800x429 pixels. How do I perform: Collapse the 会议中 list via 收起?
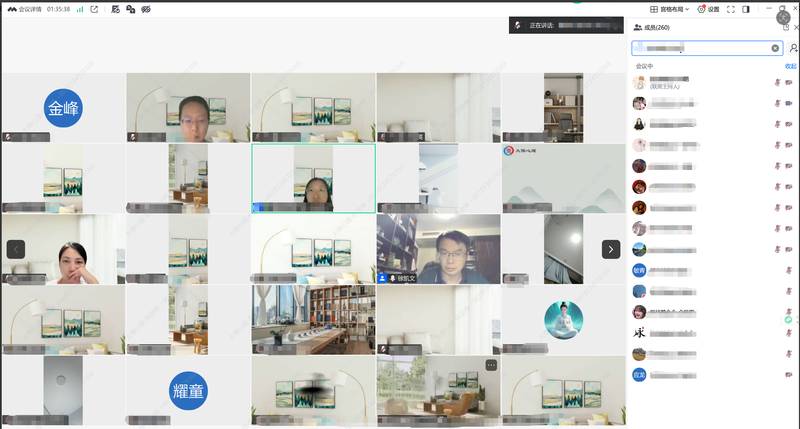(790, 66)
